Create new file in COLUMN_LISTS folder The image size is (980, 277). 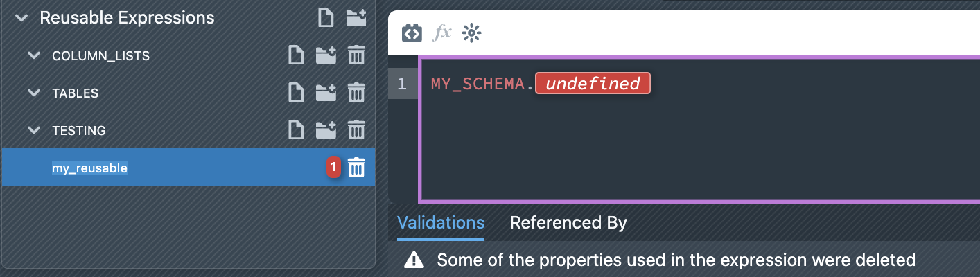point(296,55)
